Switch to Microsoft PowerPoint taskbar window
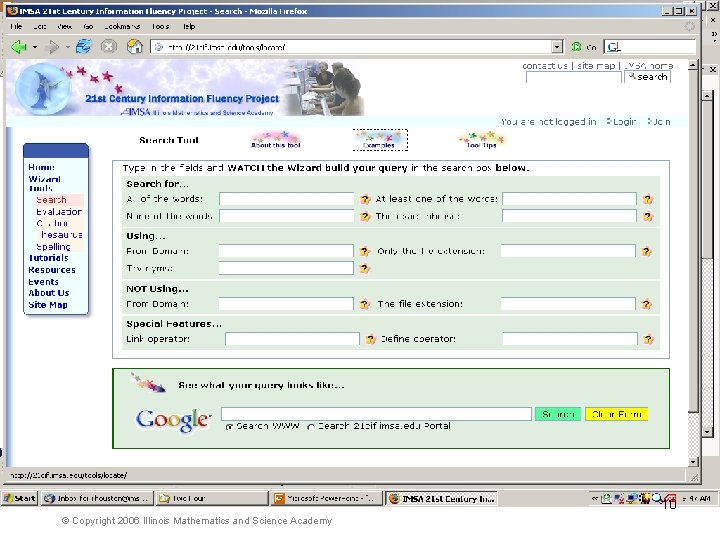The image size is (720, 540). pyautogui.click(x=326, y=498)
